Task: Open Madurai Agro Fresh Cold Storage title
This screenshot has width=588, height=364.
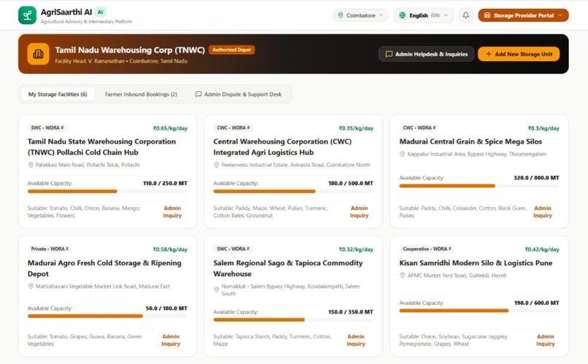Action: [104, 268]
